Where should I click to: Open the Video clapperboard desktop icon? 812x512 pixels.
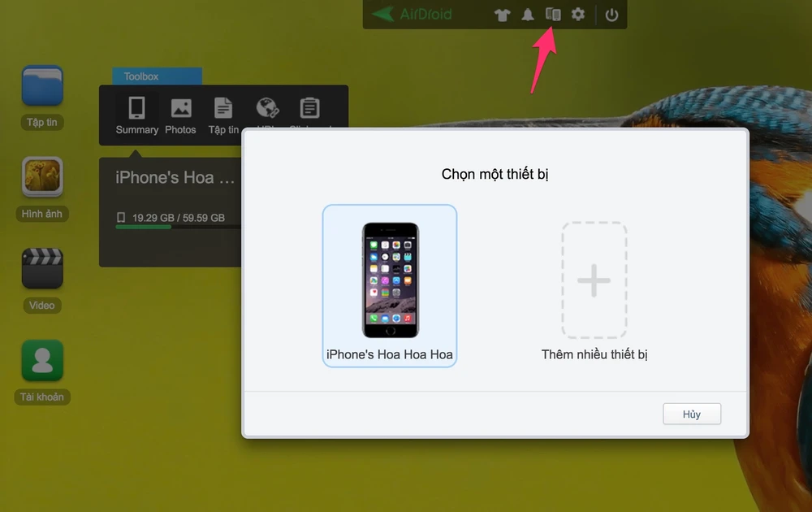click(42, 270)
